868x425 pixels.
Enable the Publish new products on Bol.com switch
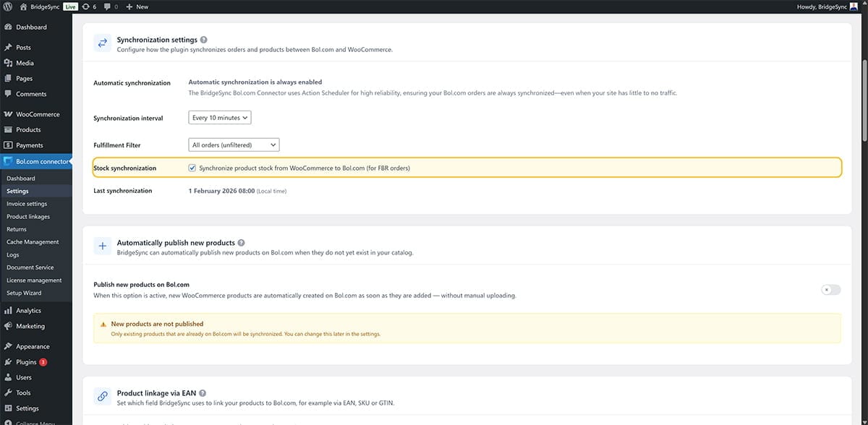(x=830, y=289)
